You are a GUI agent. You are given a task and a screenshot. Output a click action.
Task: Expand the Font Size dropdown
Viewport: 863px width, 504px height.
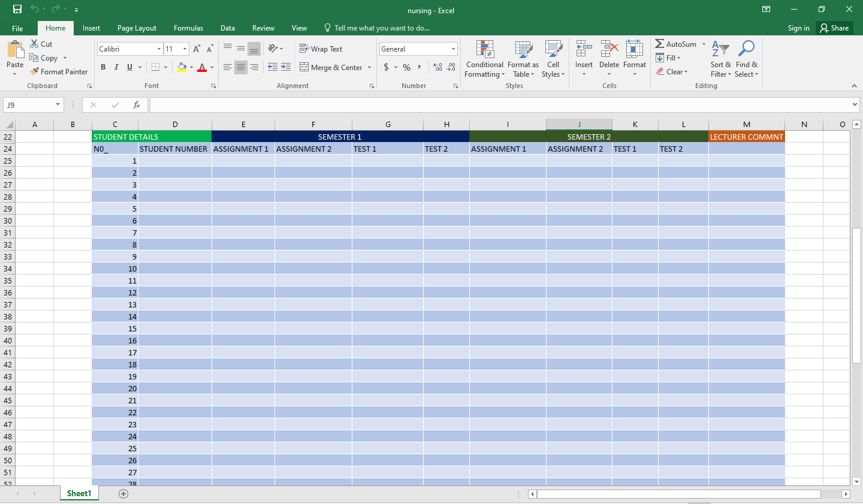point(184,49)
